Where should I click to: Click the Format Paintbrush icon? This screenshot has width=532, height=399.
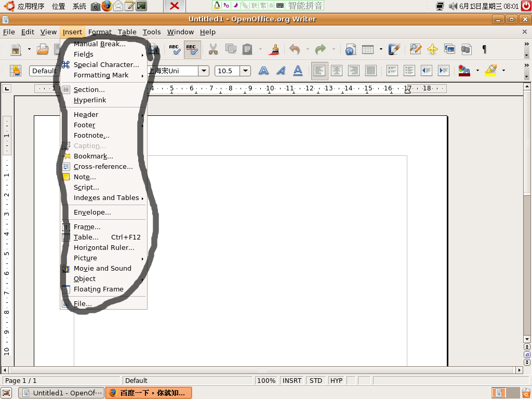(x=274, y=49)
